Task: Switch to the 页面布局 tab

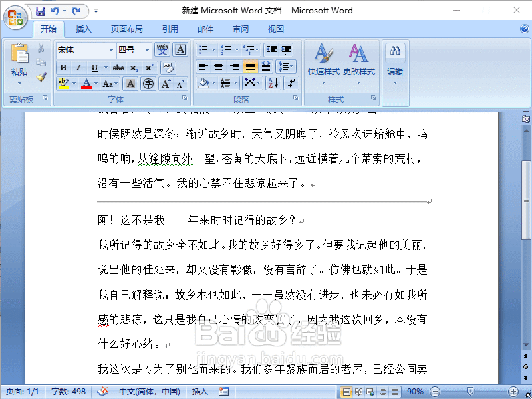Action: 126,29
